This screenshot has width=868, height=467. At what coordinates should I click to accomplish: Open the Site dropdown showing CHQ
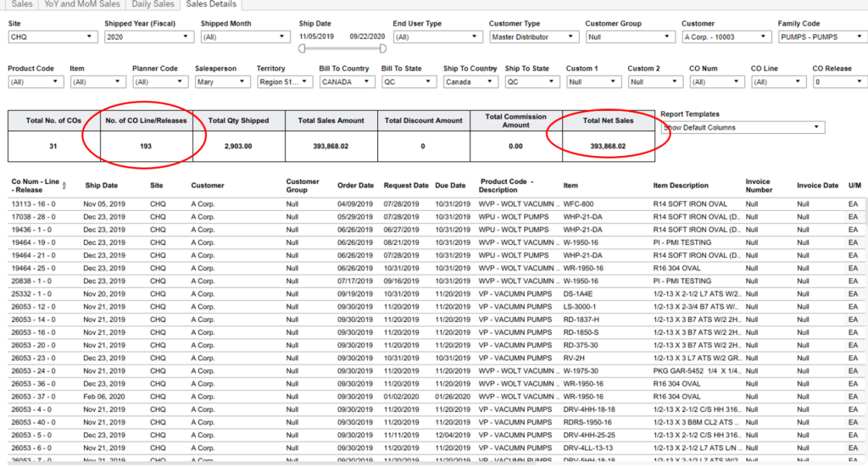click(x=53, y=37)
